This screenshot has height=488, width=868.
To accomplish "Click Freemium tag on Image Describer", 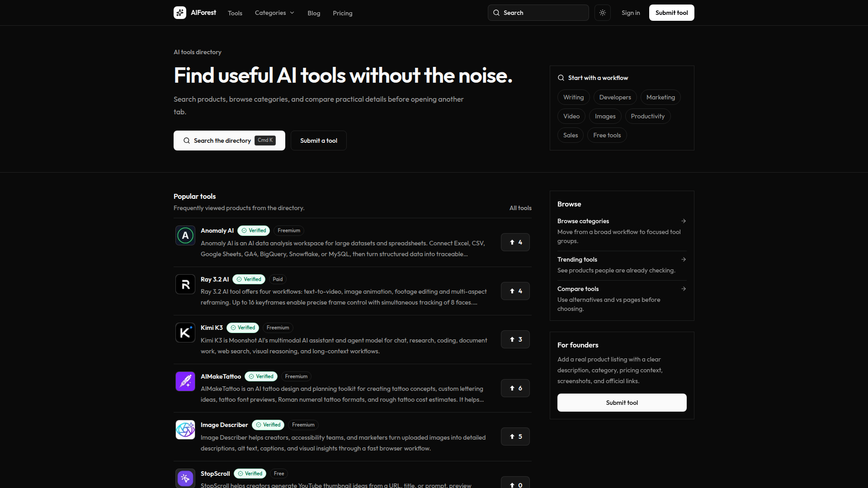I will (303, 425).
